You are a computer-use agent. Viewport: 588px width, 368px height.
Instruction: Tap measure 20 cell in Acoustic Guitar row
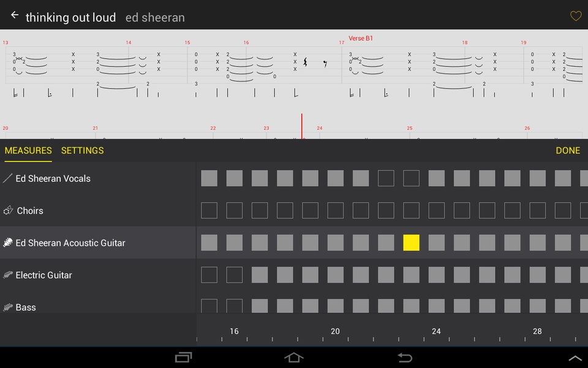pos(335,243)
